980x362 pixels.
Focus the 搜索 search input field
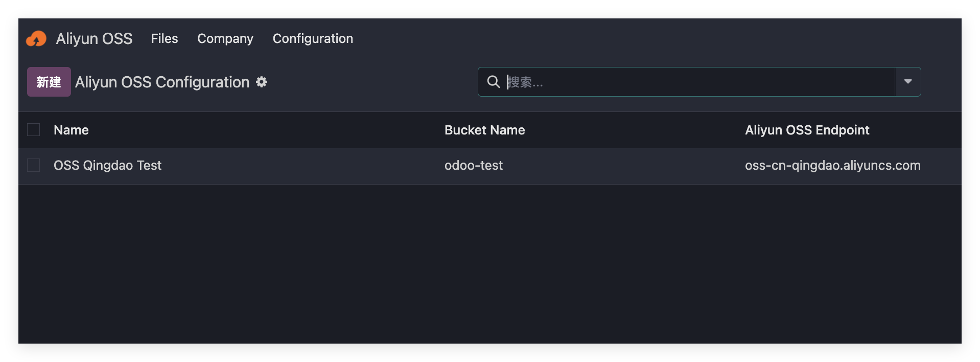pos(695,82)
